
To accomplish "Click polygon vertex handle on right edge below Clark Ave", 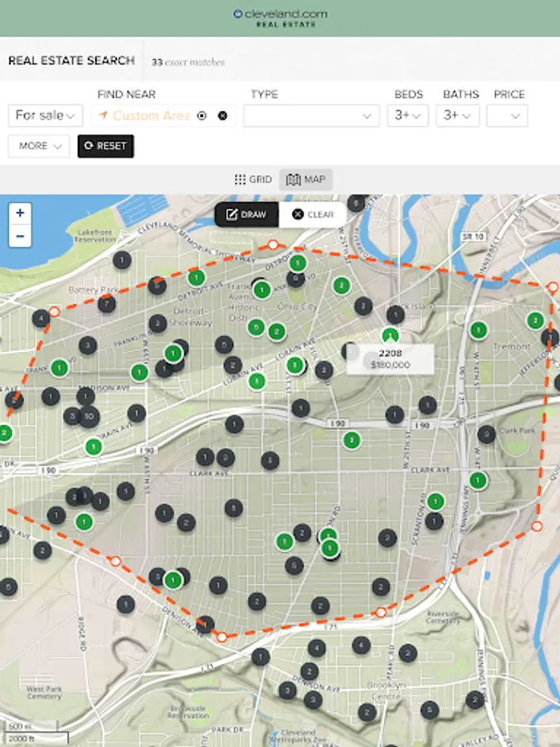I will pyautogui.click(x=537, y=526).
